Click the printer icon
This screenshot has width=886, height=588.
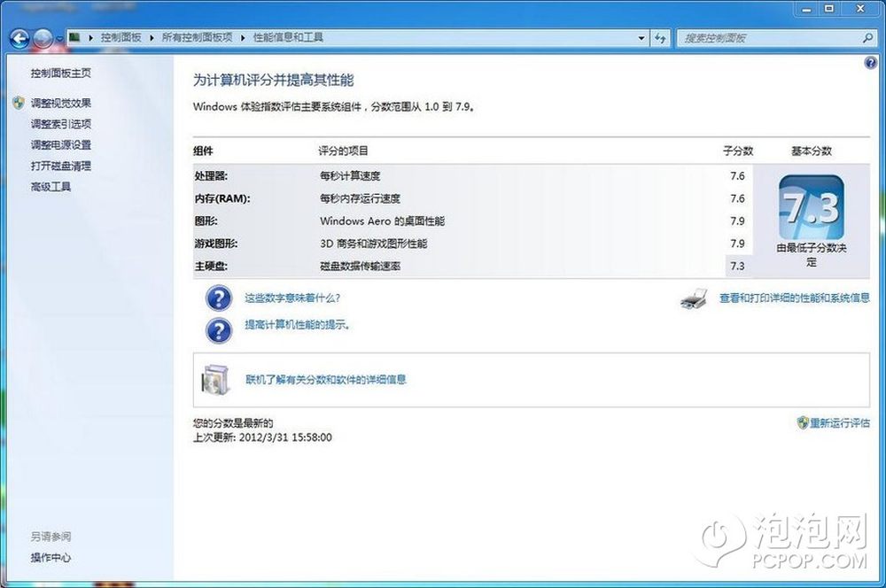click(x=695, y=298)
